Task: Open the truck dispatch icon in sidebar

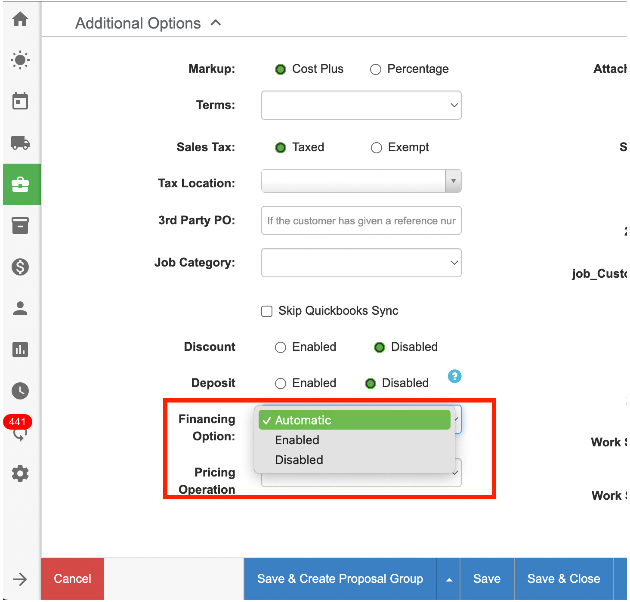Action: [20, 143]
